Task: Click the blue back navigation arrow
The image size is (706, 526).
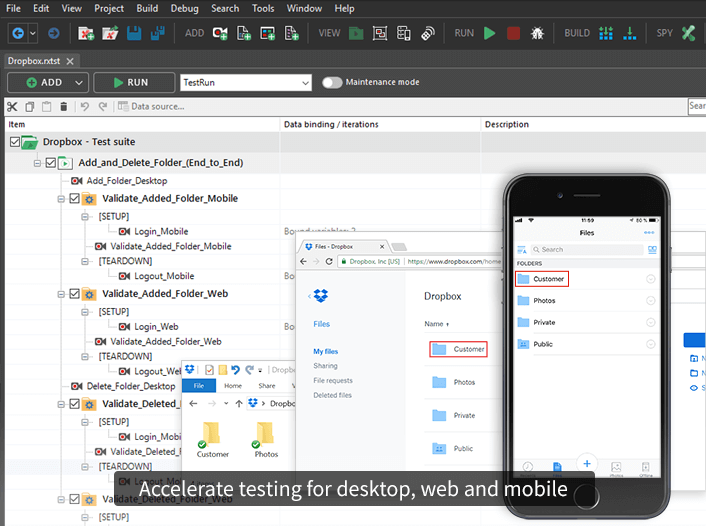Action: coord(17,33)
